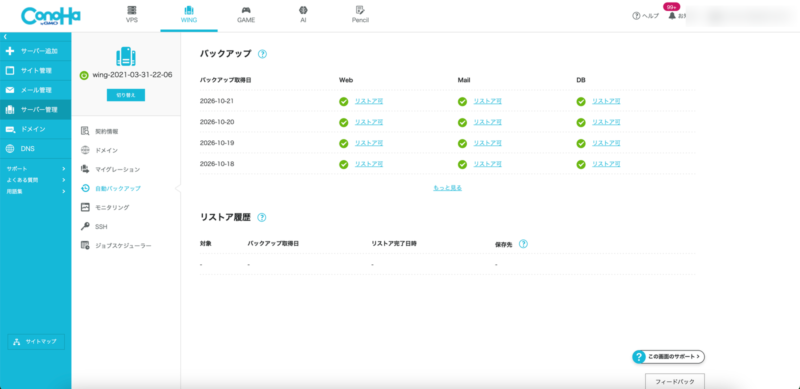Collapse the left sidebar with chevron

[5, 37]
